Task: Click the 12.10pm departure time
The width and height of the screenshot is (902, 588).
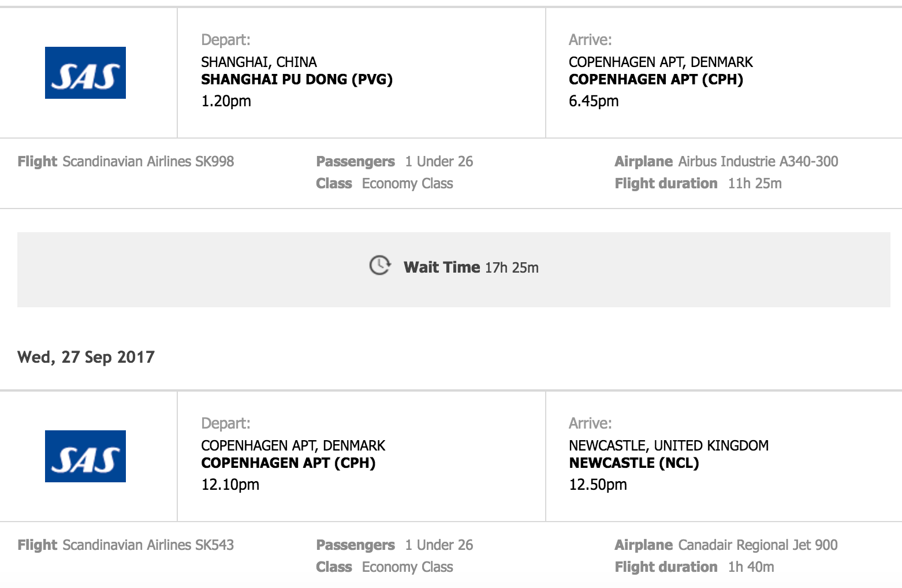Action: (230, 485)
